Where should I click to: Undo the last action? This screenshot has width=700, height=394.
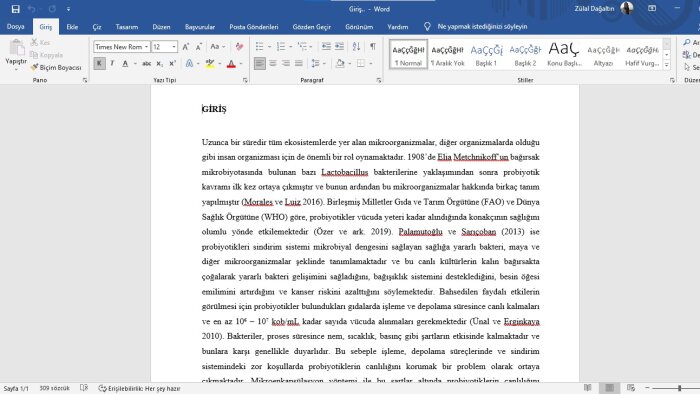point(31,9)
